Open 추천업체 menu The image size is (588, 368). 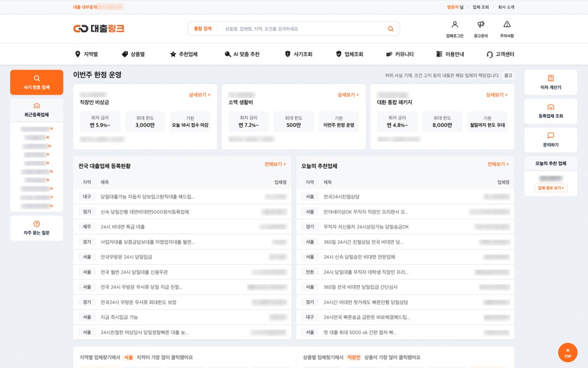[x=184, y=54]
